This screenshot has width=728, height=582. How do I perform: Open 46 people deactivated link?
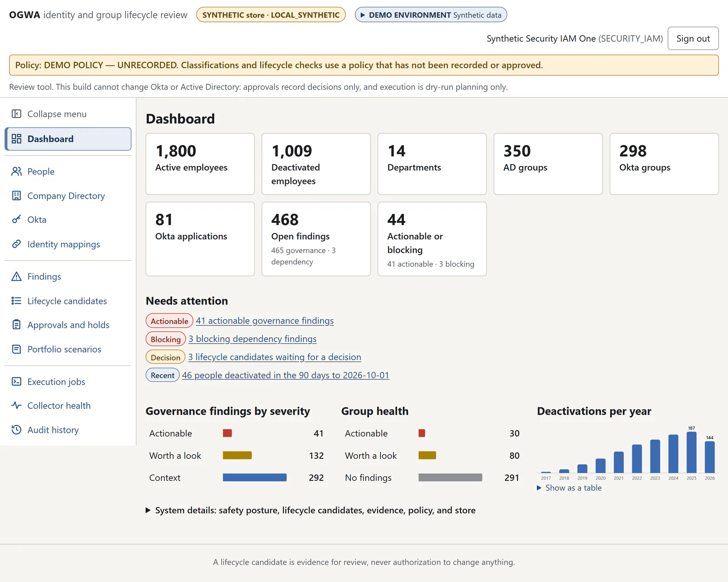click(x=285, y=375)
